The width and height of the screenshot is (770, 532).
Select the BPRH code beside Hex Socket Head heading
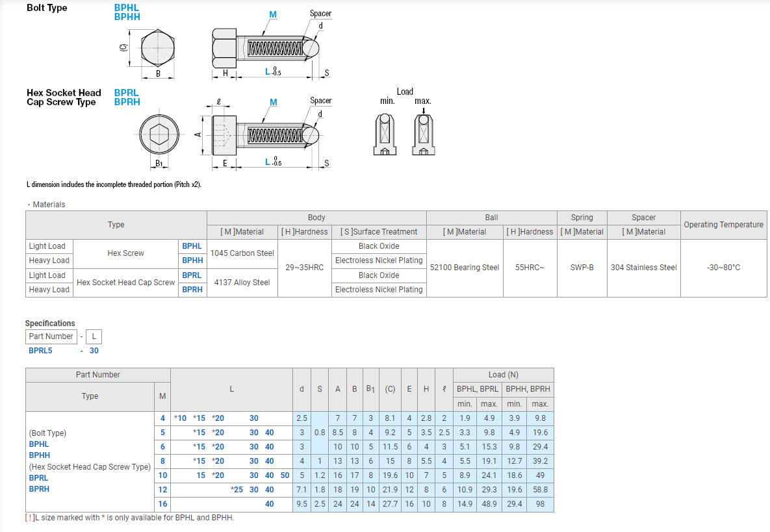pyautogui.click(x=127, y=102)
